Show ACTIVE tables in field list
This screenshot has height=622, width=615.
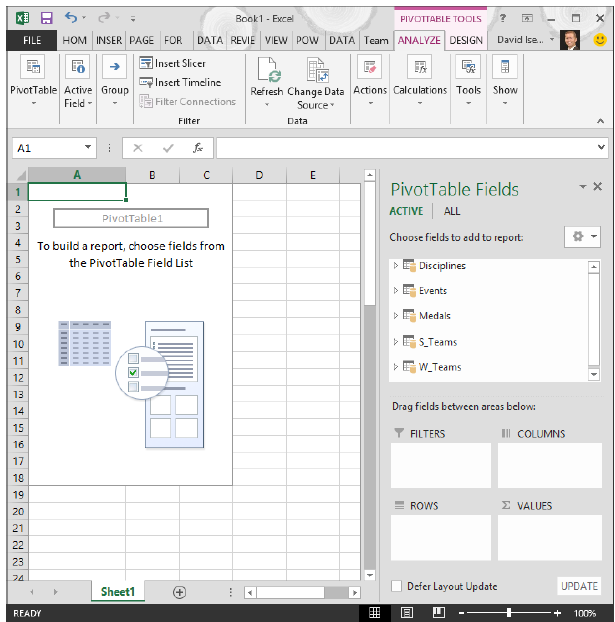tap(406, 211)
